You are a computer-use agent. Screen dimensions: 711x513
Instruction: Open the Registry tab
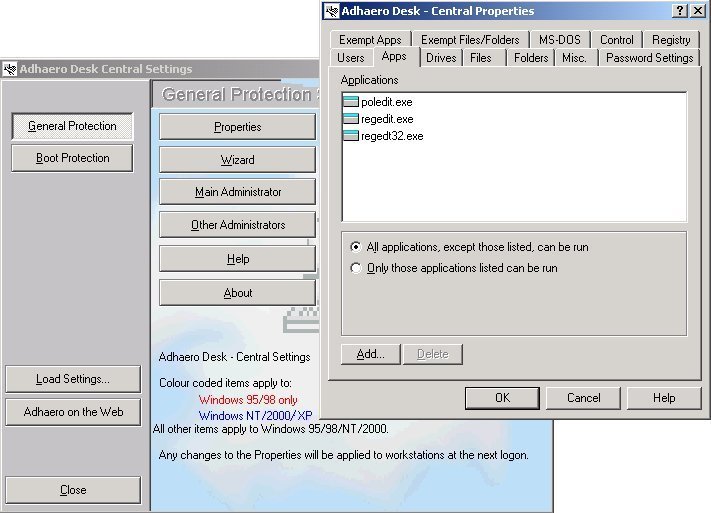pyautogui.click(x=671, y=39)
